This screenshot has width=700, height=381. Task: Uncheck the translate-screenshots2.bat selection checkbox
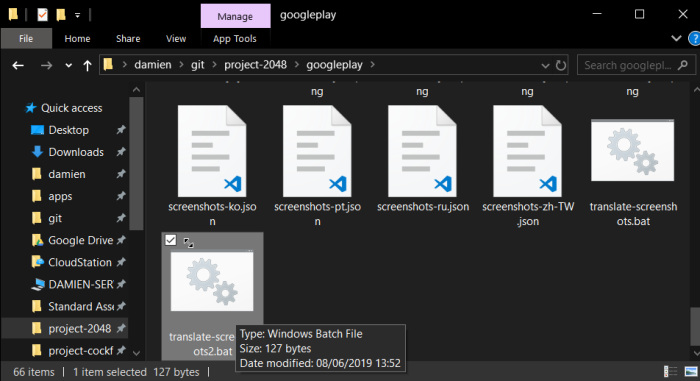171,240
